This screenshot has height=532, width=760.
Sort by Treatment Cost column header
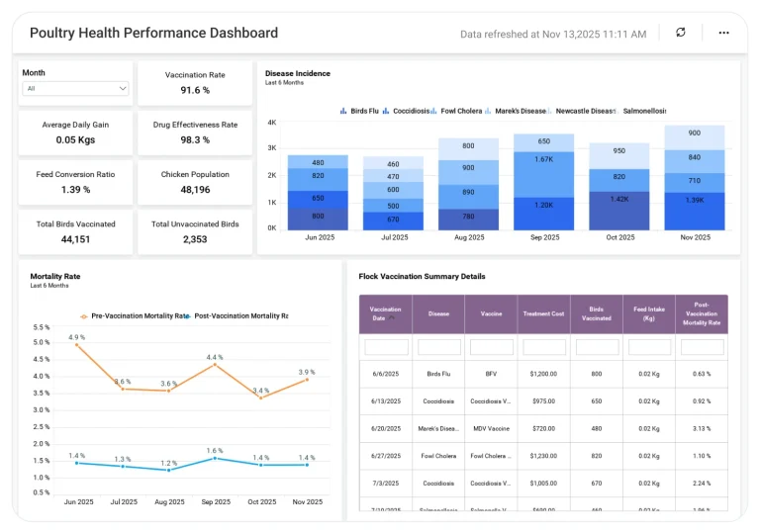click(x=543, y=314)
